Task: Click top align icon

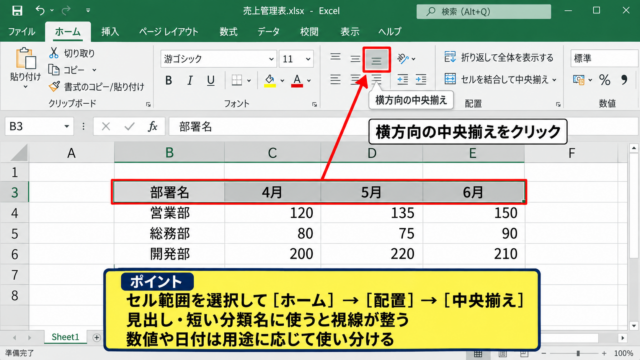Action: pyautogui.click(x=335, y=57)
